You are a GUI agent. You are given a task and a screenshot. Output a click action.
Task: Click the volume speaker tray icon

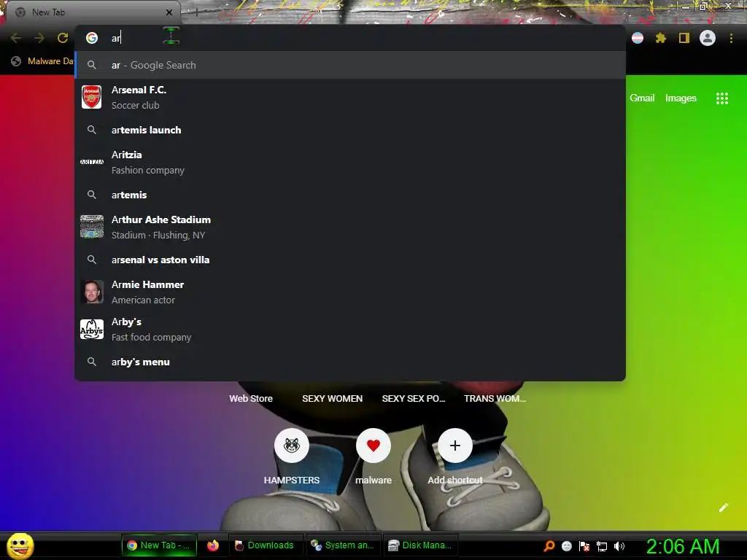click(619, 546)
